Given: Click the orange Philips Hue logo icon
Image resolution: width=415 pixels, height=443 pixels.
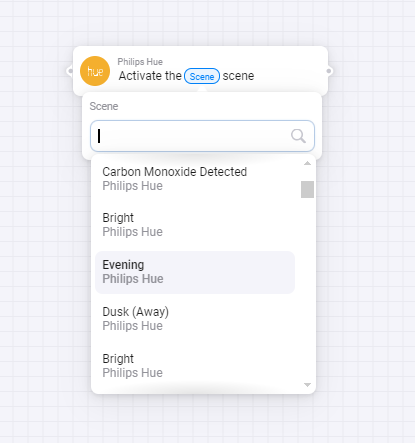Looking at the screenshot, I should 95,71.
